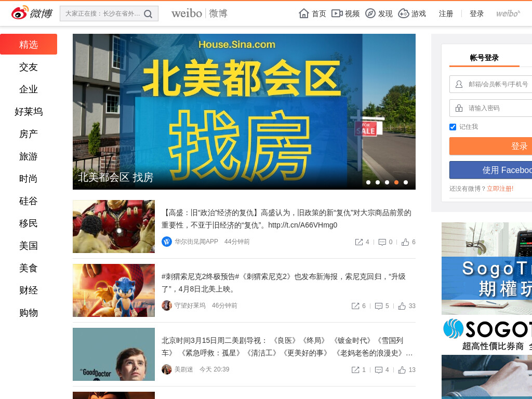This screenshot has height=399, width=532.
Task: Select the 旅游 category
Action: 29,156
